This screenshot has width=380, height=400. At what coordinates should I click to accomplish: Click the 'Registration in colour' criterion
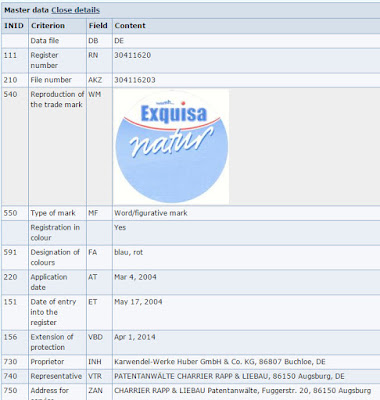click(x=55, y=233)
